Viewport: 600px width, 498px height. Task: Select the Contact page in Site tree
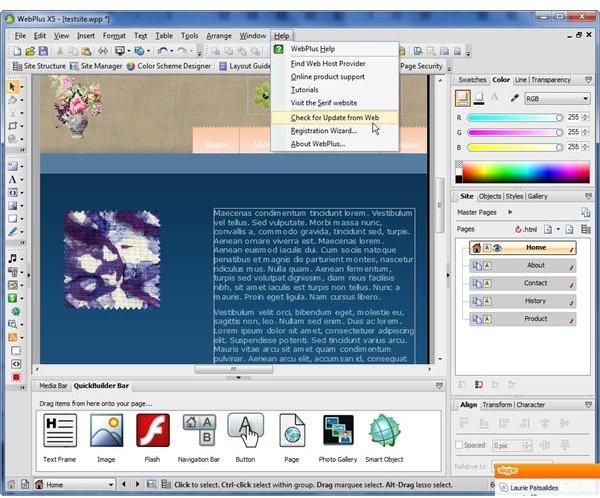coord(523,283)
